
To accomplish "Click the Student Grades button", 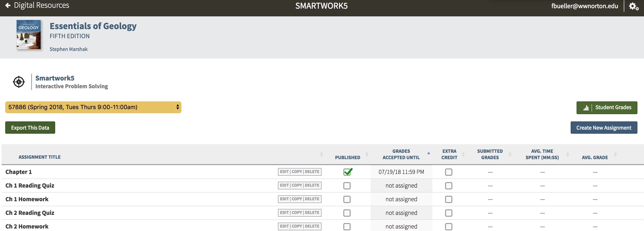I will (x=607, y=108).
